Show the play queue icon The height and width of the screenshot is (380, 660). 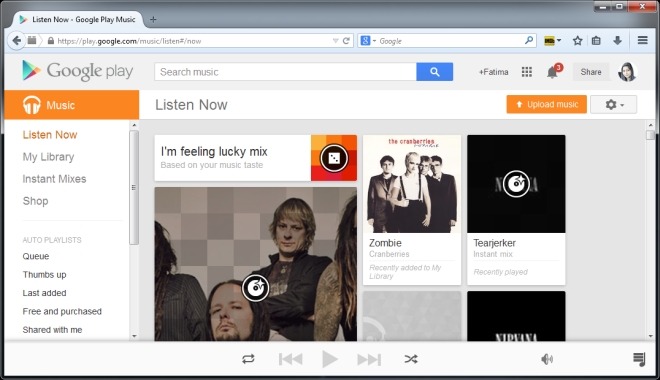(639, 359)
